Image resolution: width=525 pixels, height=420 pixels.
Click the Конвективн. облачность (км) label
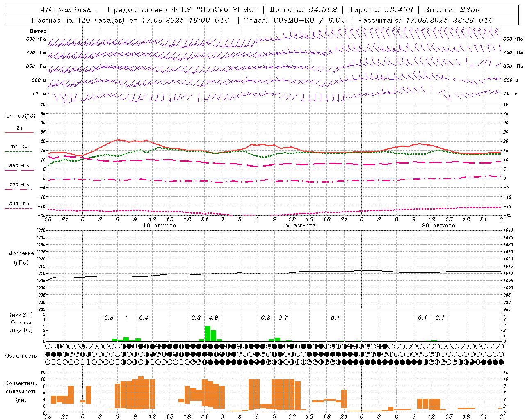(21, 392)
